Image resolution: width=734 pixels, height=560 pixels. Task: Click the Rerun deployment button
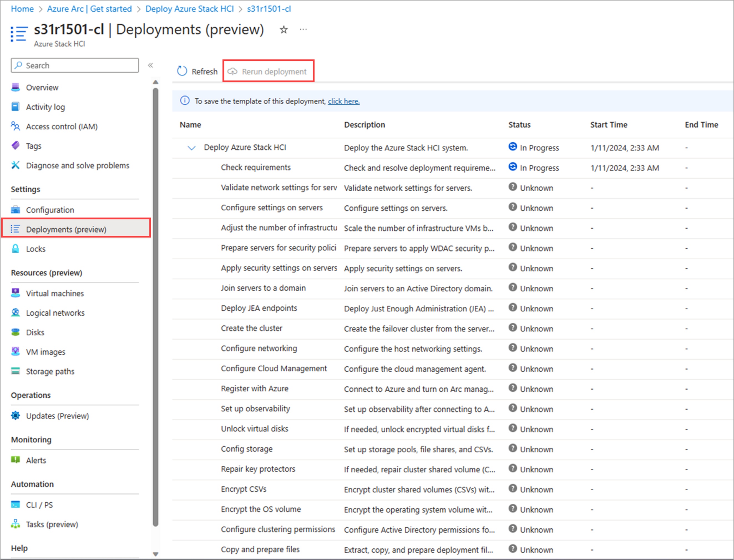[x=268, y=71]
